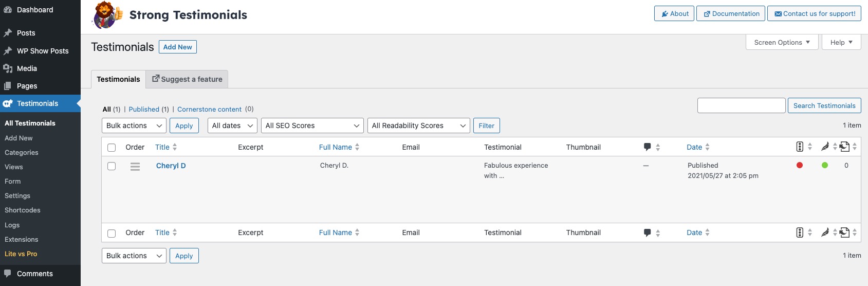Click Contact us for support button
The height and width of the screenshot is (286, 868).
pyautogui.click(x=814, y=14)
